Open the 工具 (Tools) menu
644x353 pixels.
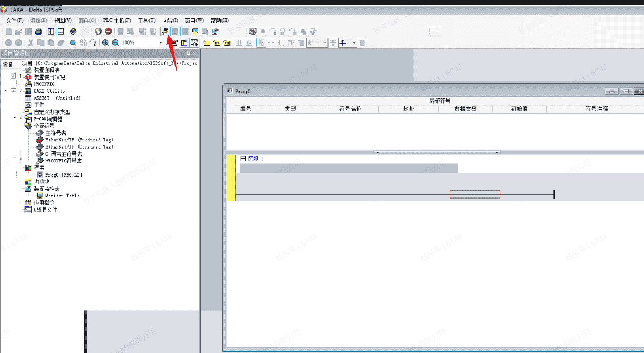pyautogui.click(x=146, y=20)
